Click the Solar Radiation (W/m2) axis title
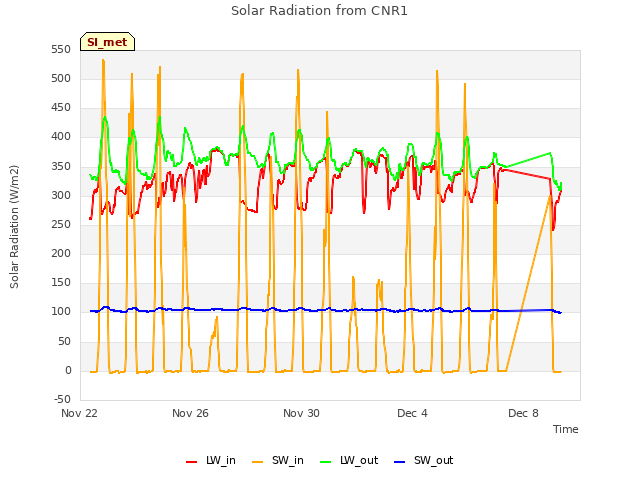Viewport: 640px width, 480px height. [x=14, y=227]
